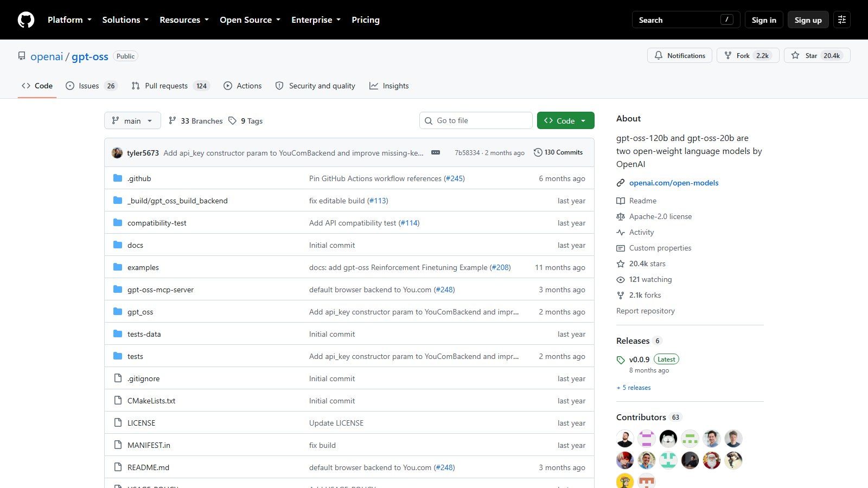The image size is (868, 488).
Task: Click the README.md file icon
Action: click(x=118, y=467)
